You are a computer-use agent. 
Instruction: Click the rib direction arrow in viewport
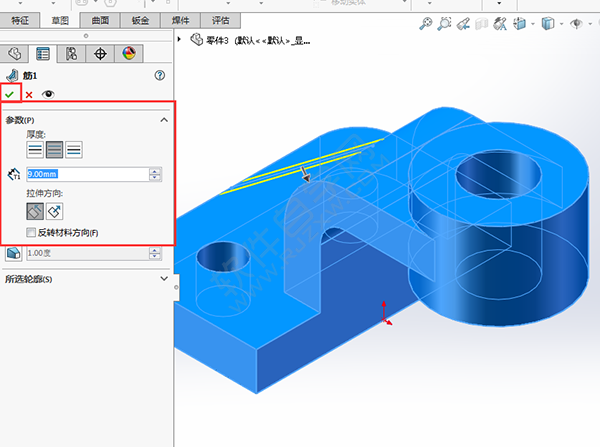(305, 175)
